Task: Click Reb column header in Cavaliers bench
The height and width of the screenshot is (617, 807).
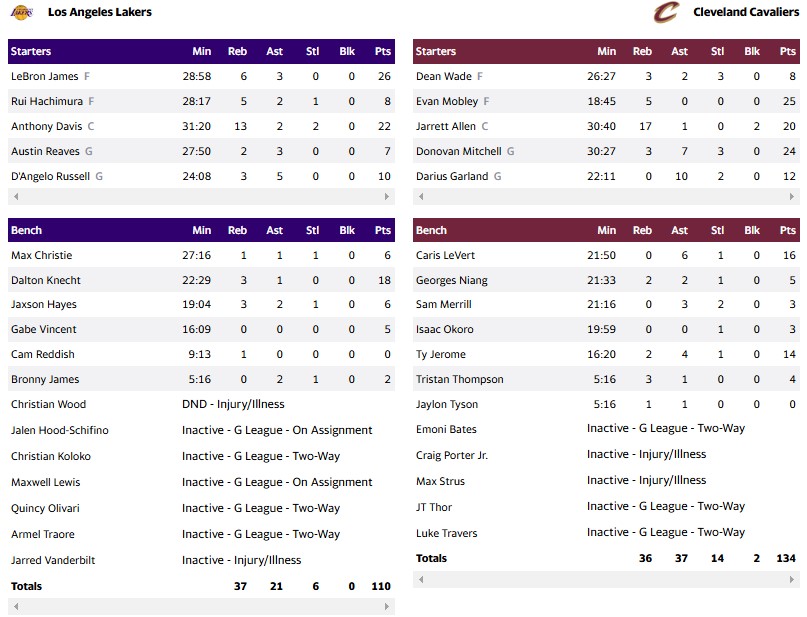Action: (x=642, y=230)
